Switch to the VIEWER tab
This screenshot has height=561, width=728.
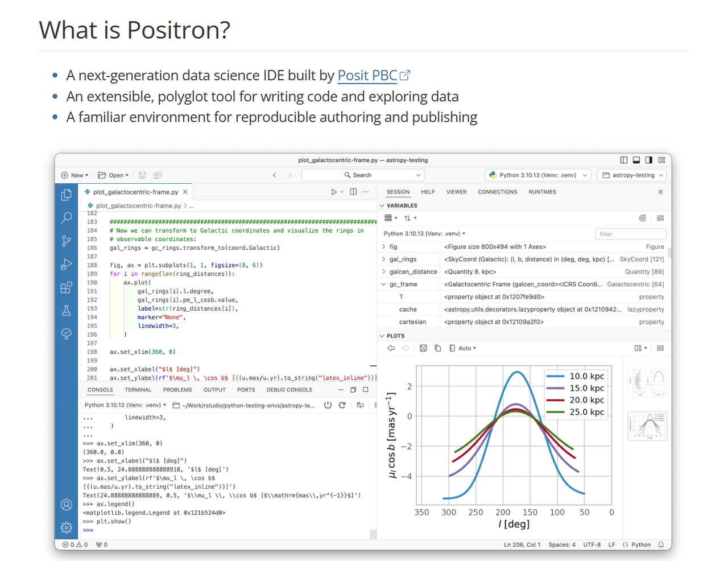[456, 192]
